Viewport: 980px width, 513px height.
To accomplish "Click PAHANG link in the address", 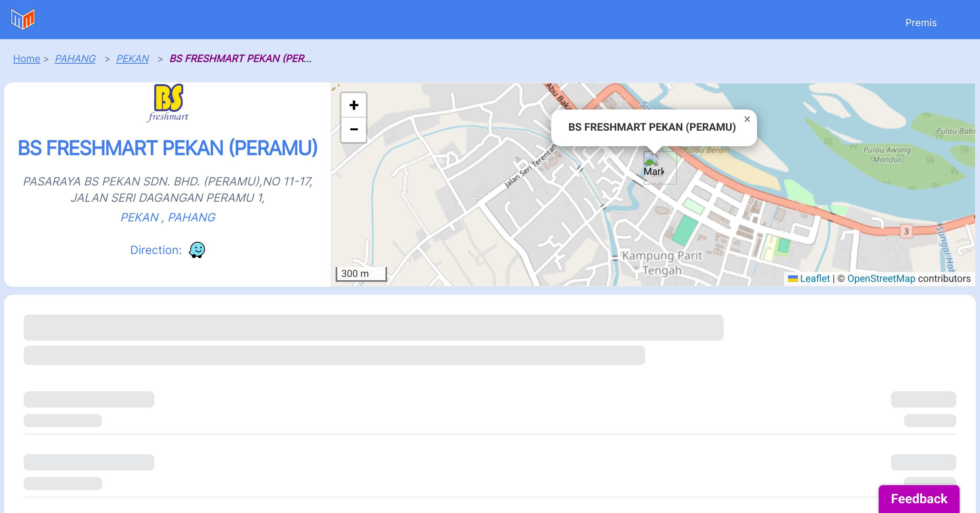I will tap(192, 217).
